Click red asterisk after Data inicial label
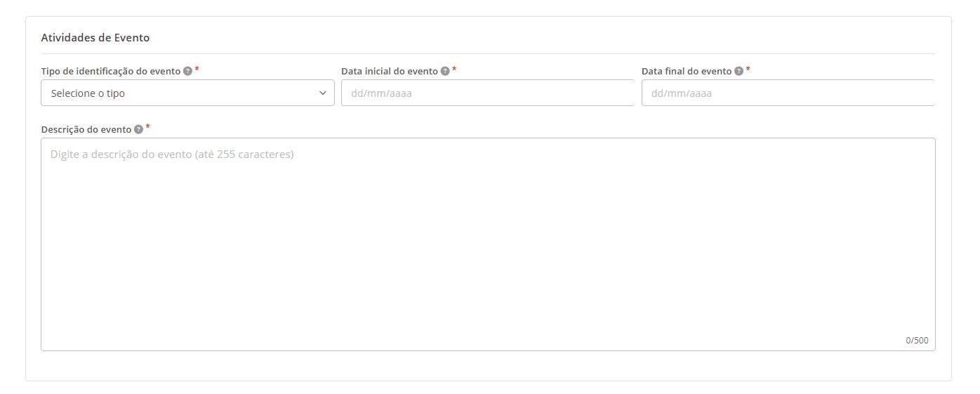The width and height of the screenshot is (980, 394). (454, 70)
